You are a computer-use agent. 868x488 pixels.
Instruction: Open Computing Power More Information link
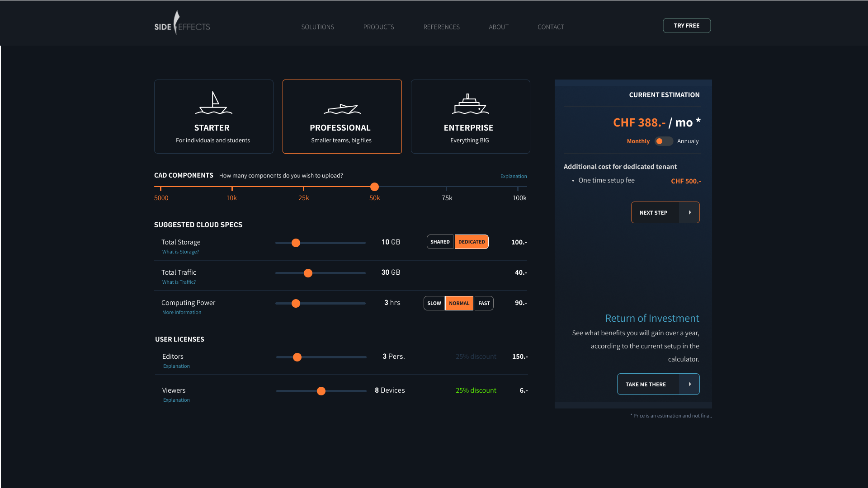(x=182, y=313)
